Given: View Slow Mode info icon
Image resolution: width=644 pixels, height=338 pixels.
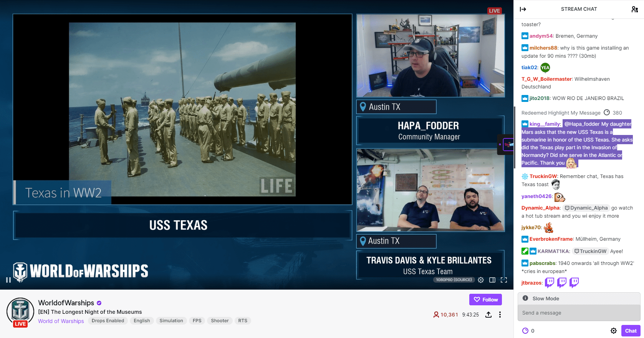Looking at the screenshot, I should coord(525,298).
